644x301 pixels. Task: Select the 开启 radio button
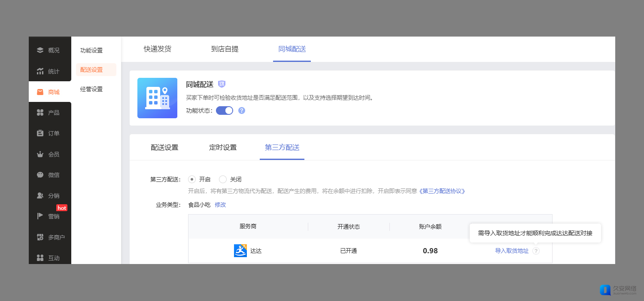point(192,179)
